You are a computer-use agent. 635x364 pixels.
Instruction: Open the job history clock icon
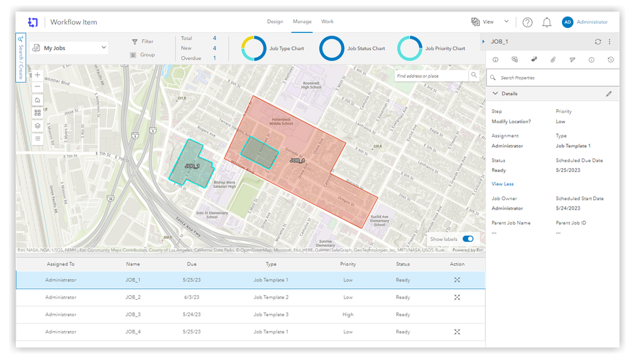(x=611, y=60)
